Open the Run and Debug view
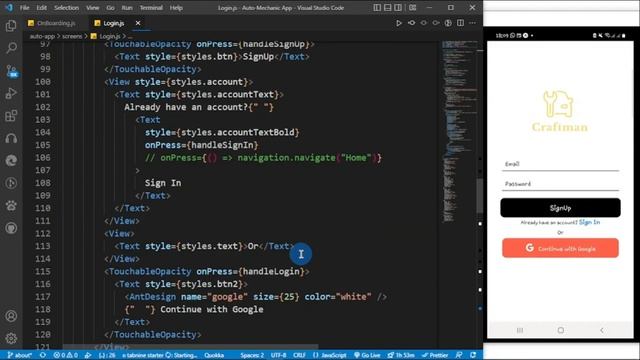 (11, 93)
